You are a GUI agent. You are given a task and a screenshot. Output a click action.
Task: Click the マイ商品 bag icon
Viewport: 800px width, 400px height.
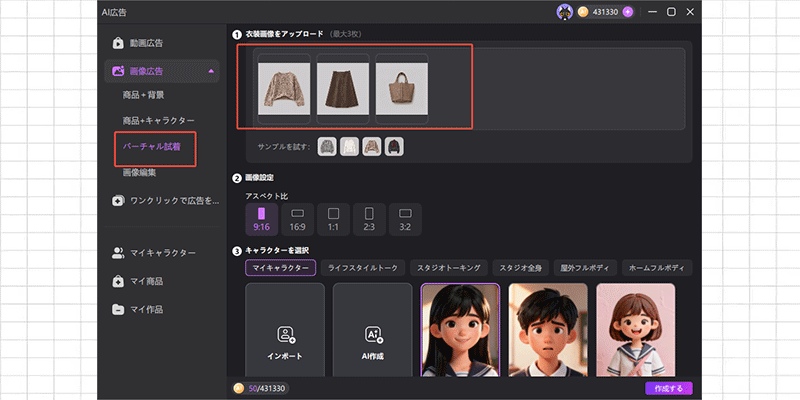point(118,281)
